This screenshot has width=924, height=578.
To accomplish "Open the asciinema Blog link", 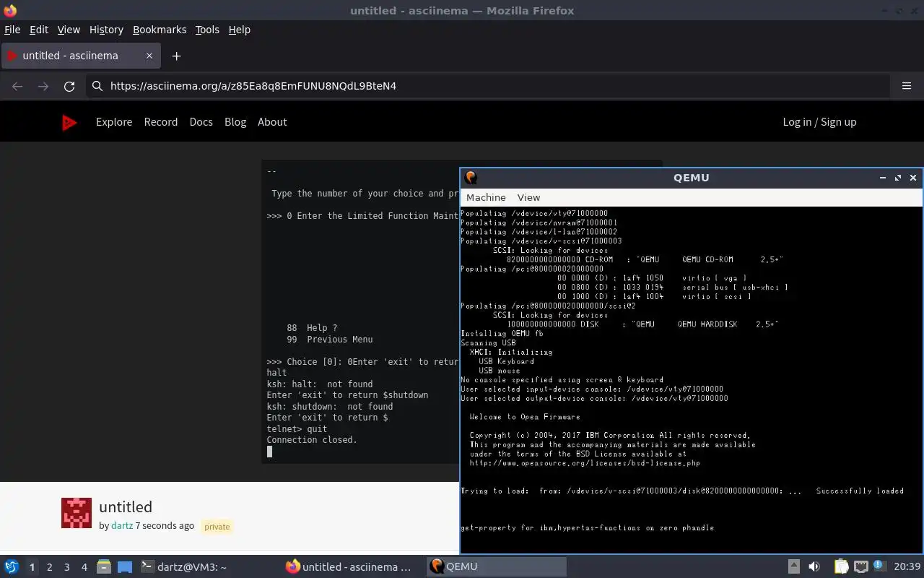I will point(235,122).
